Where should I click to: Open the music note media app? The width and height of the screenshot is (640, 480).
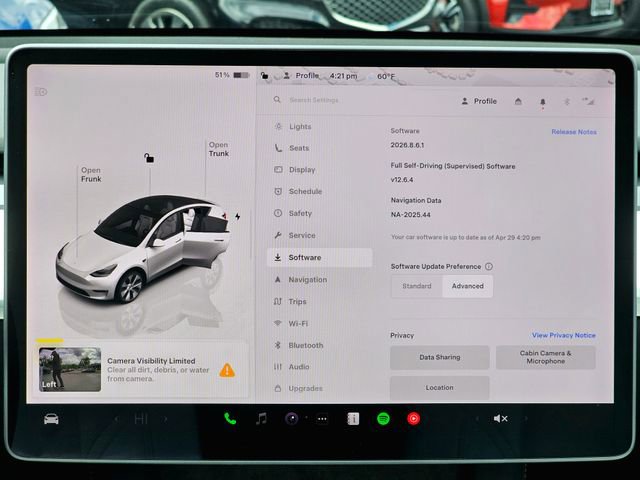pyautogui.click(x=261, y=419)
